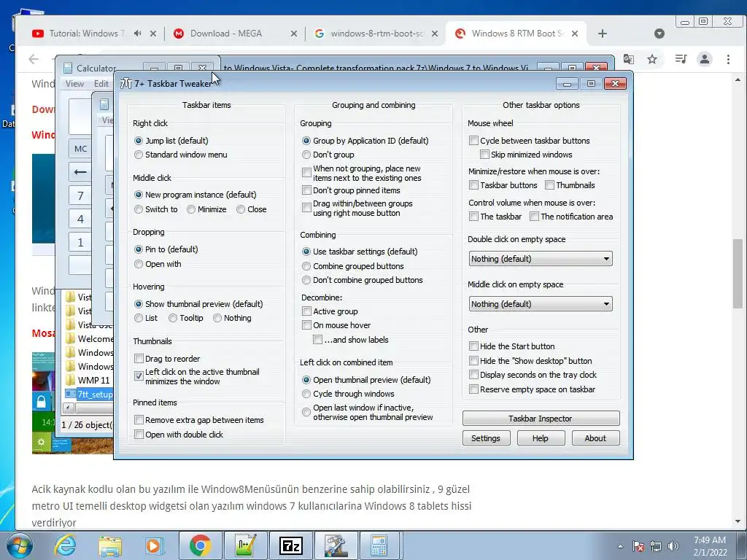Click the About button
This screenshot has height=560, width=747.
595,438
